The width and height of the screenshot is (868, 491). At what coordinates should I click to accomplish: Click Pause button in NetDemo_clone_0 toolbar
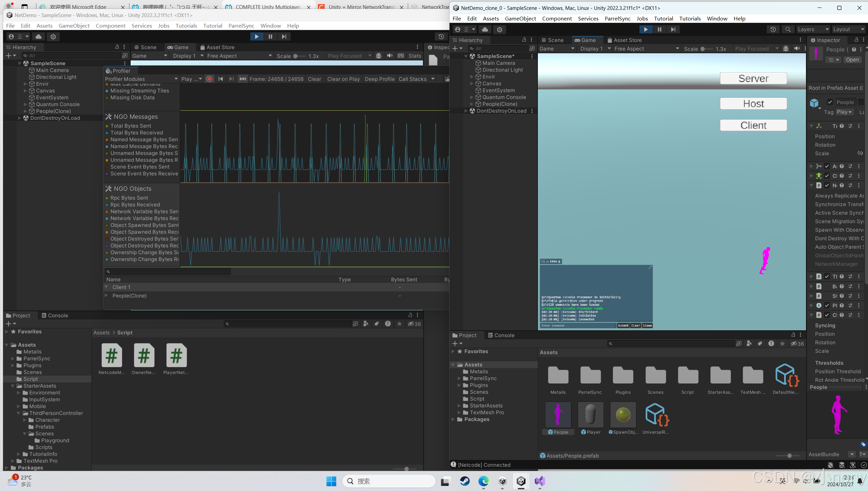(659, 29)
